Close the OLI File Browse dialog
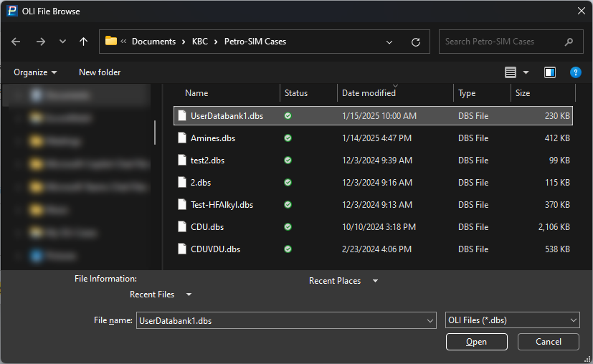 click(582, 11)
